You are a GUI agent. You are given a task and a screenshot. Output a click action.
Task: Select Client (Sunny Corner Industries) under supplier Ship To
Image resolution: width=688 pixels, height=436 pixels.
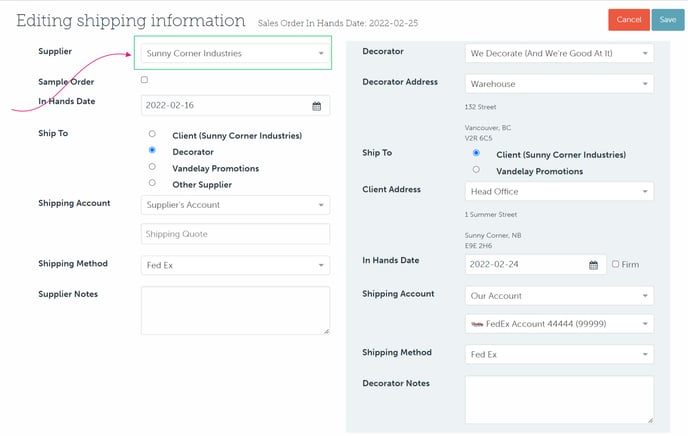152,134
